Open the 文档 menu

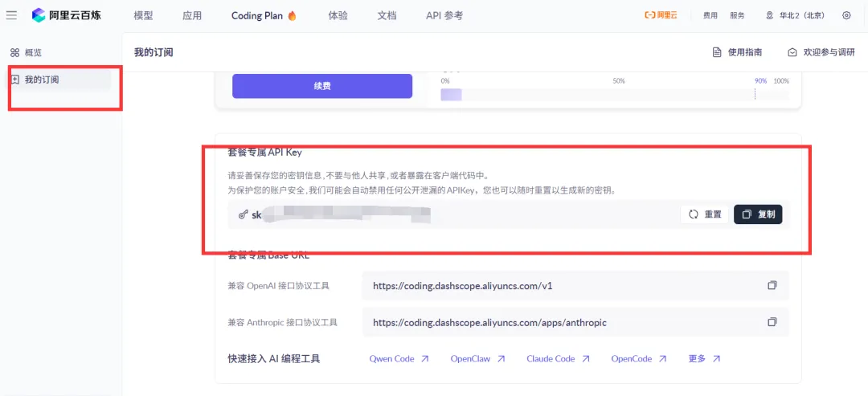[x=387, y=15]
